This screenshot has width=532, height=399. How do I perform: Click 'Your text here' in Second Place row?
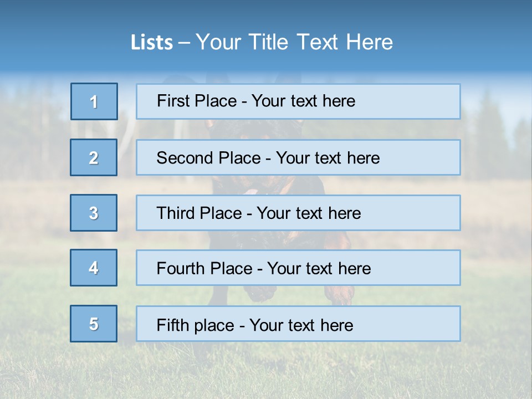tap(328, 158)
